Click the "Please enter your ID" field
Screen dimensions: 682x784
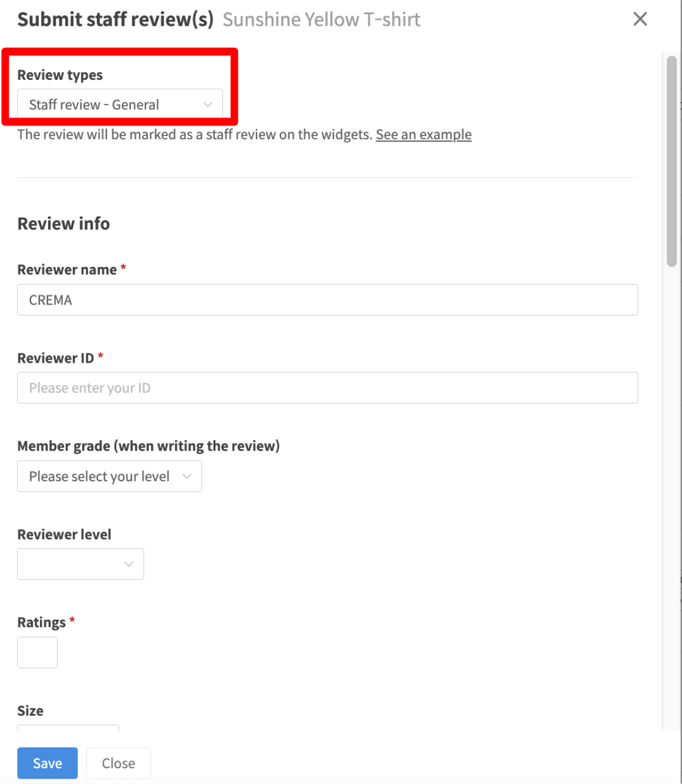[327, 388]
